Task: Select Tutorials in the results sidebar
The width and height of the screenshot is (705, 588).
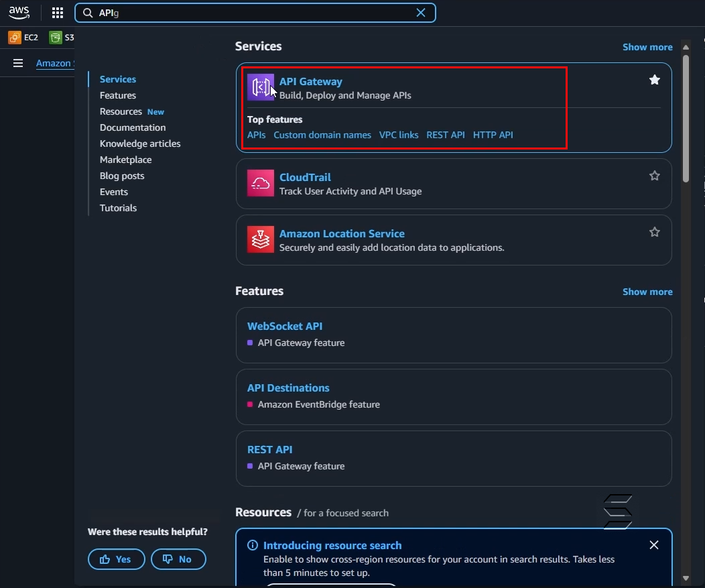Action: point(118,209)
